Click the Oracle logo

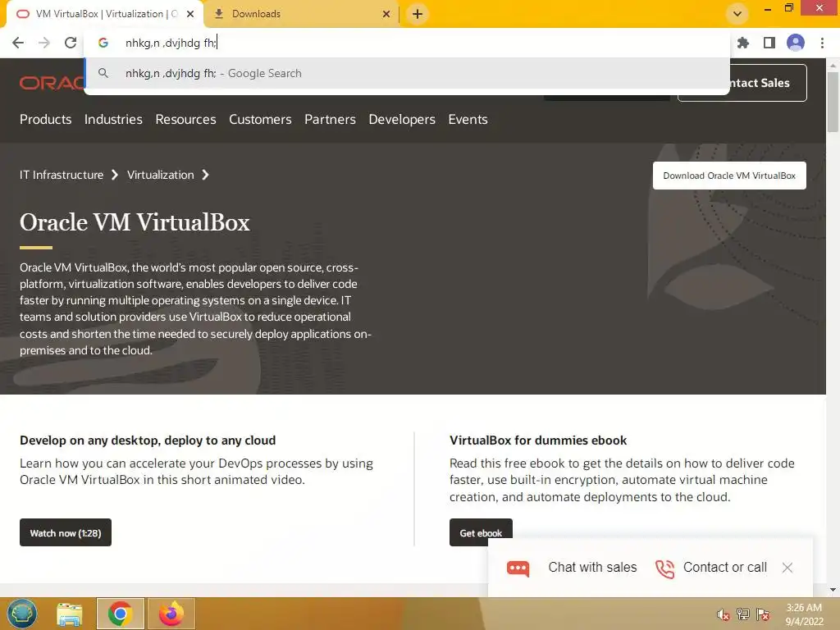[52, 83]
